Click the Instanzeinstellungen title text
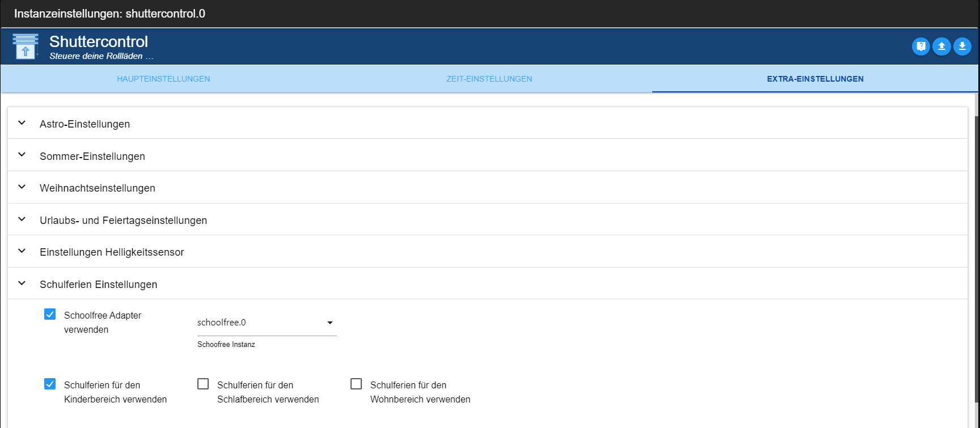980x428 pixels. [109, 14]
